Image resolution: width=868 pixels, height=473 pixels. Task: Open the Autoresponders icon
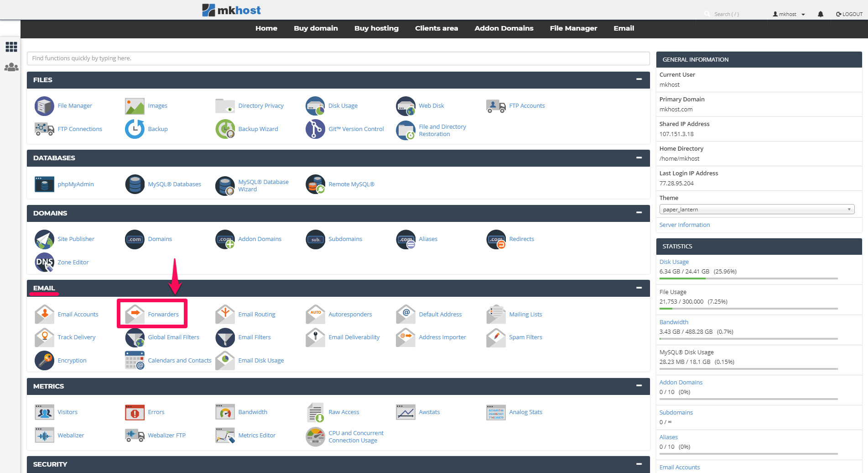[315, 314]
